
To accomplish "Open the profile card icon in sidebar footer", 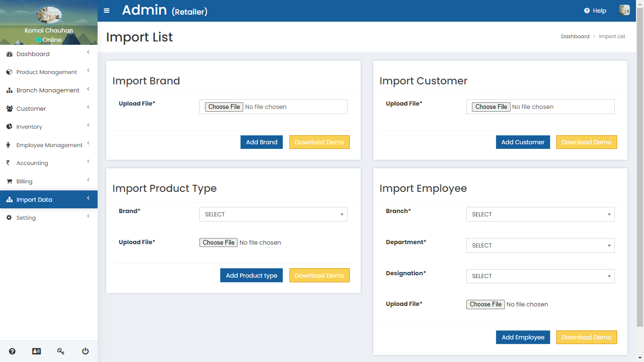I will click(36, 351).
